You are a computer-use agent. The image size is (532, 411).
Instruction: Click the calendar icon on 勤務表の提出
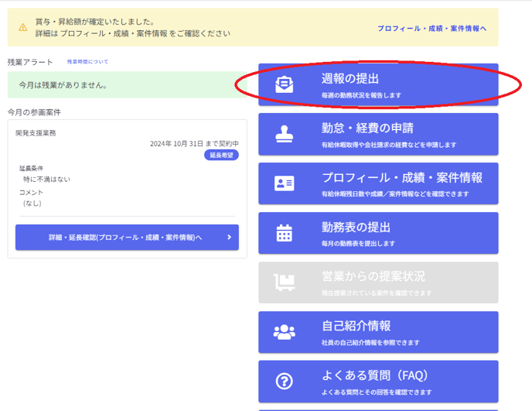[x=285, y=233]
